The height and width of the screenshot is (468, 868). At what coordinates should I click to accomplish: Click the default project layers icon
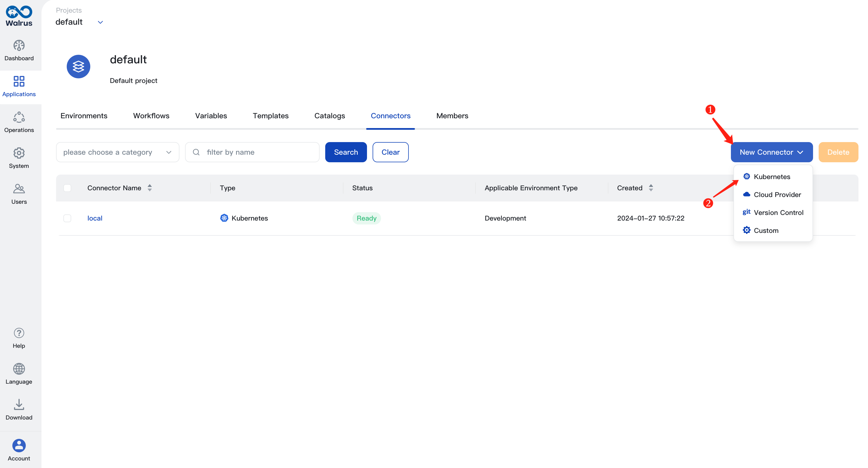[x=79, y=67]
